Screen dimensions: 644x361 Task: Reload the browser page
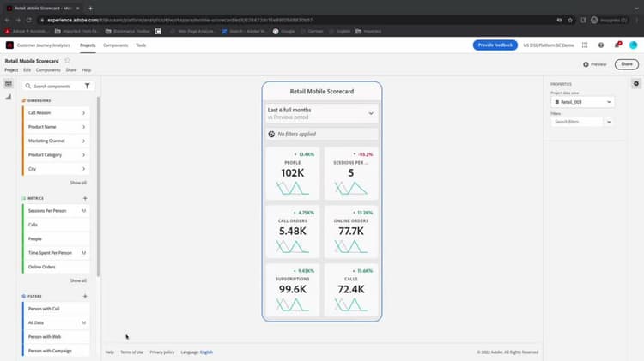click(x=28, y=20)
